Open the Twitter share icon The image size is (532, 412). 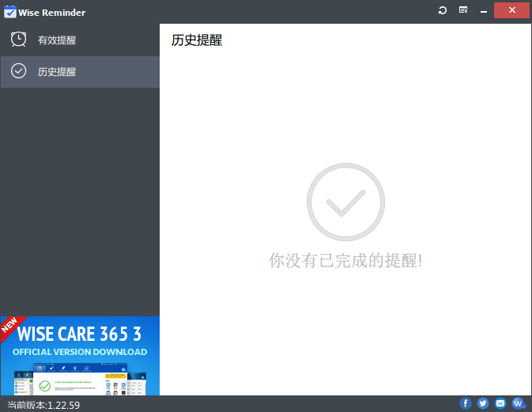coord(483,403)
